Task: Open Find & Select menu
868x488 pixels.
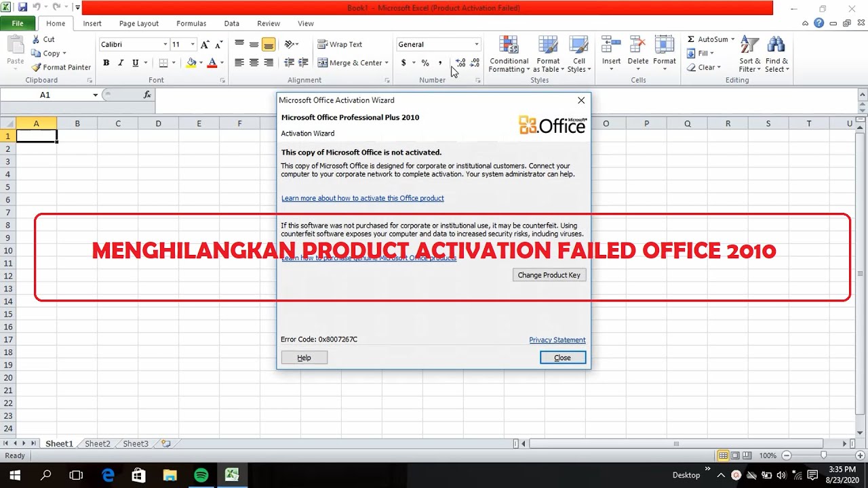Action: click(x=776, y=54)
